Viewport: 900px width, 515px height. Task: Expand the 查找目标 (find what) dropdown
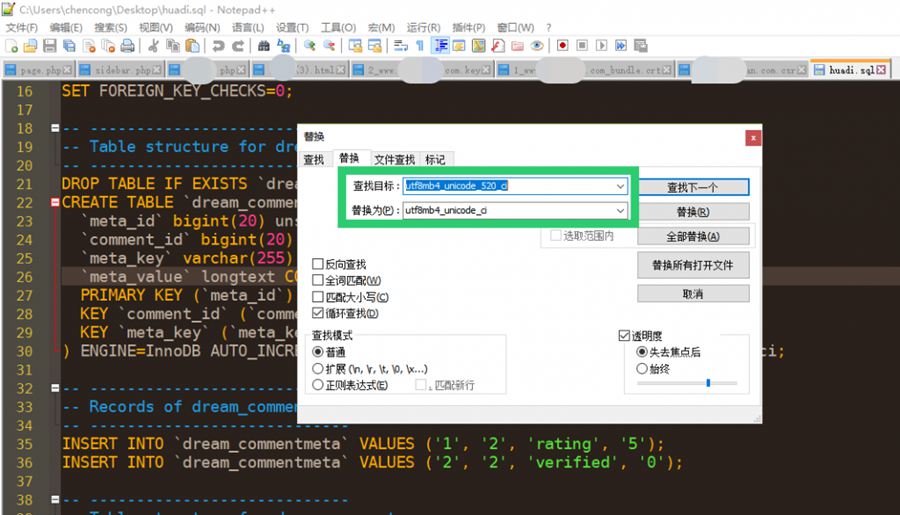(620, 186)
